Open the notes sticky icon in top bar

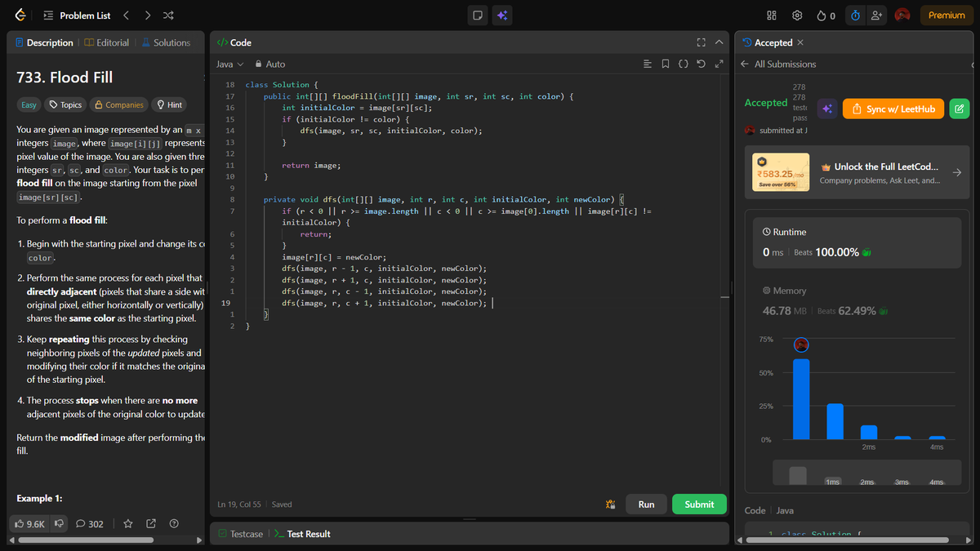(479, 16)
